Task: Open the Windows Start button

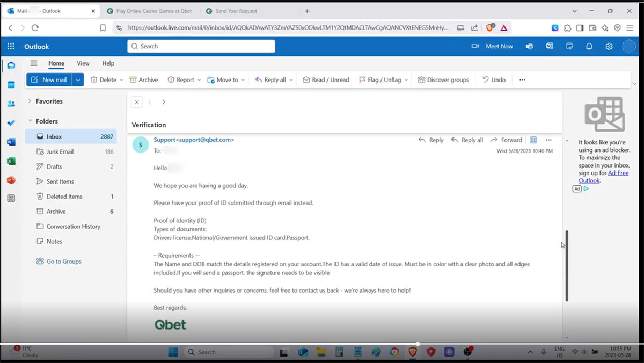Action: point(173,352)
